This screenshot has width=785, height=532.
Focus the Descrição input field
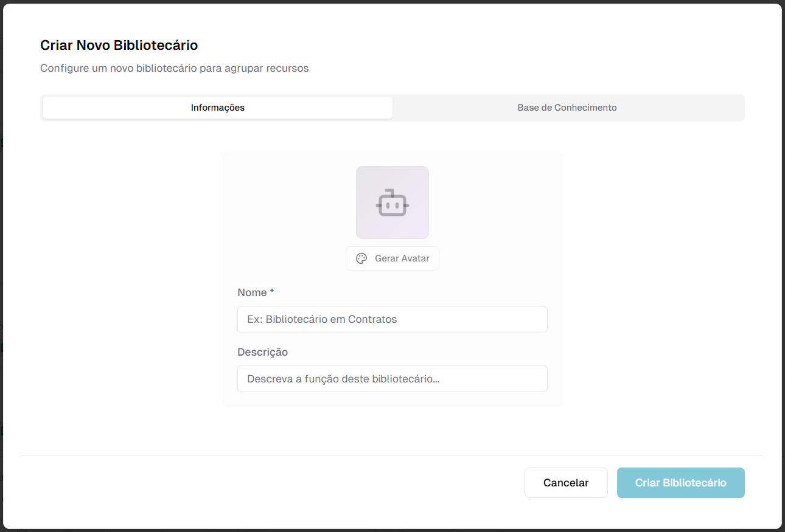click(392, 378)
